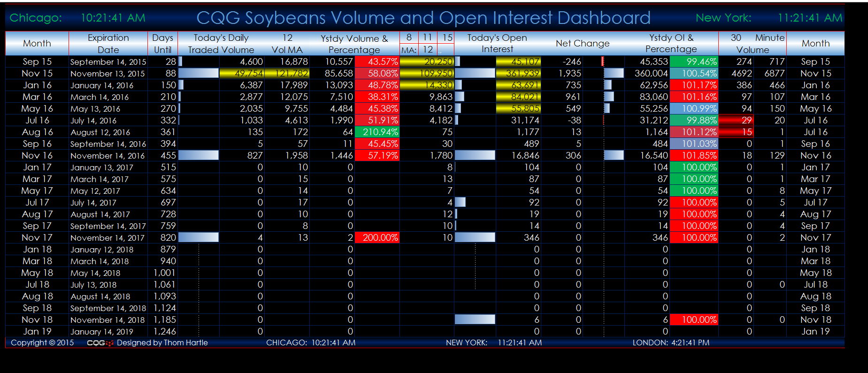The image size is (868, 373).
Task: Click the teal 100.54% OI percentage cell
Action: (694, 73)
